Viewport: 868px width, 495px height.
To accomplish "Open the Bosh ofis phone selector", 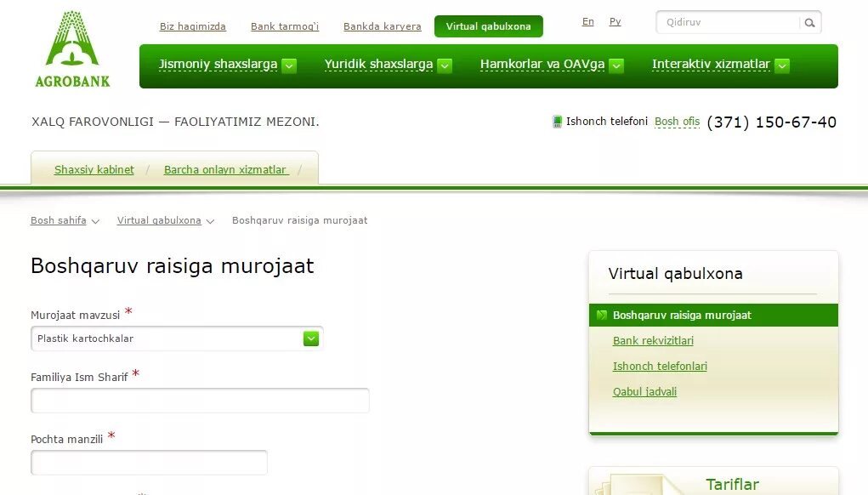I will click(x=677, y=122).
